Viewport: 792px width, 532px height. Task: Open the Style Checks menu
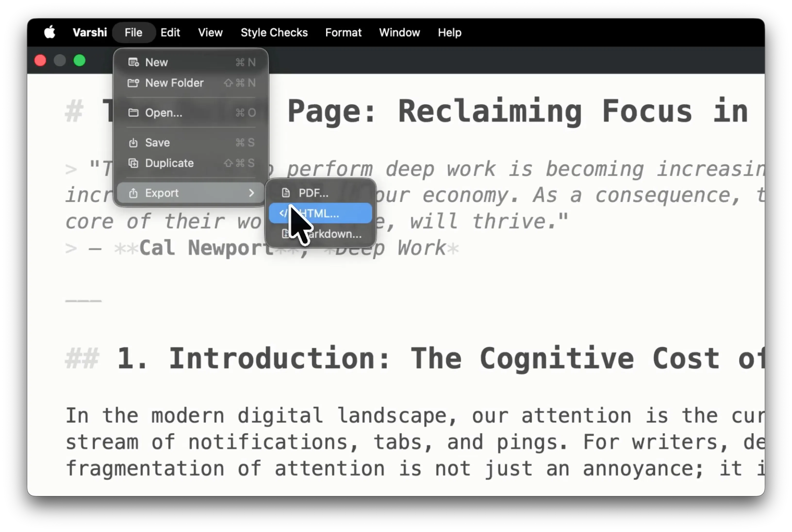tap(274, 32)
